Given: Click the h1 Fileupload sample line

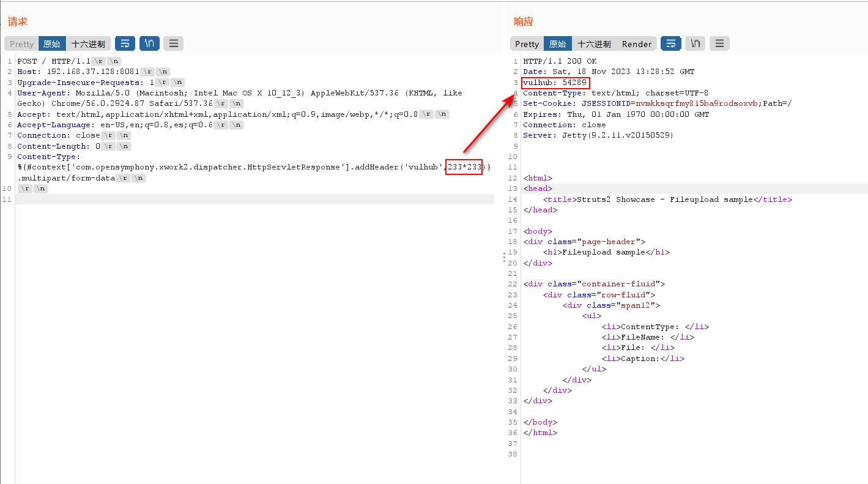Looking at the screenshot, I should point(606,252).
